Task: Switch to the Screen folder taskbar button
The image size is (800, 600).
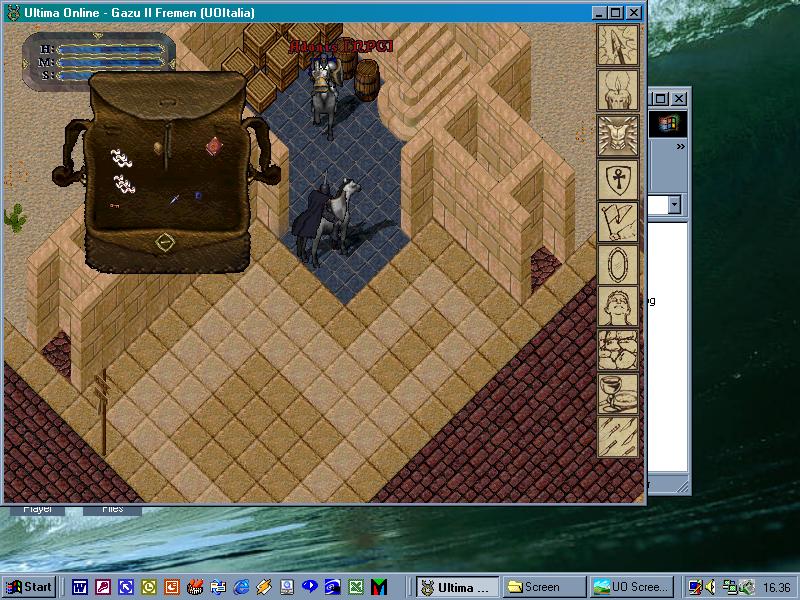Action: click(x=544, y=587)
